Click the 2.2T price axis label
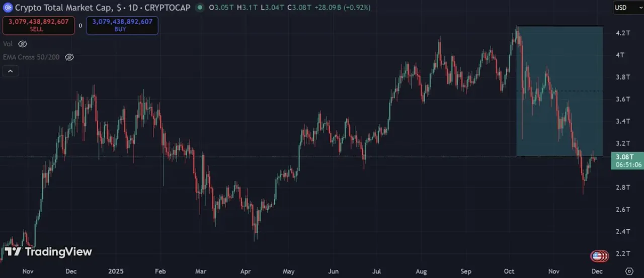Screen dimensions: 644x278 tap(623, 254)
